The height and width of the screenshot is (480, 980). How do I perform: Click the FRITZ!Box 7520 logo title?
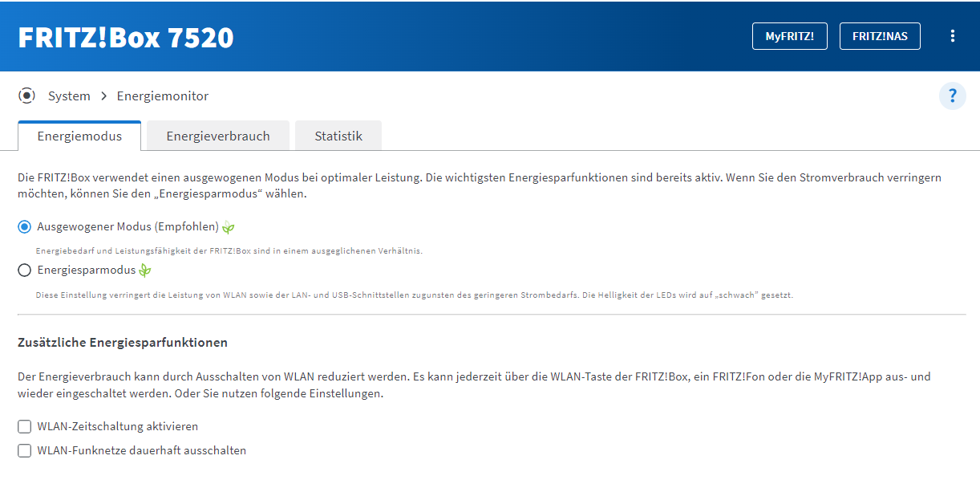[126, 37]
